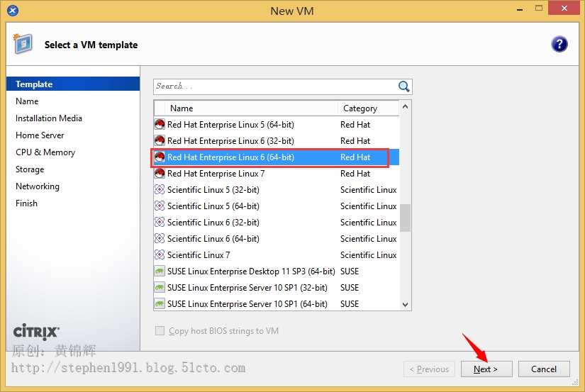The width and height of the screenshot is (585, 392).
Task: Select Red Hat Enterprise Linux 5 (64-bit)
Action: point(277,124)
